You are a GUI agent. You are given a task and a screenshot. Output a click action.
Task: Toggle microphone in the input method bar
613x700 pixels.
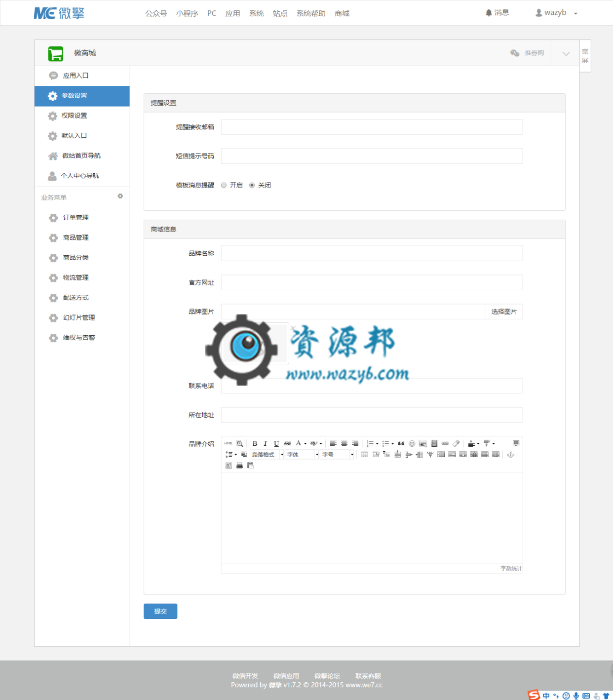click(575, 696)
